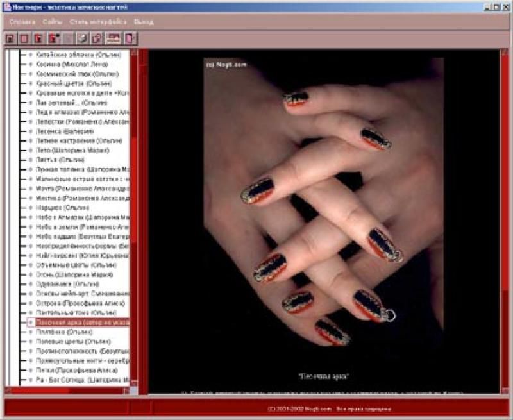Viewport: 513px width, 420px height.
Task: Click the pink door exit toolbar icon
Action: tap(130, 38)
